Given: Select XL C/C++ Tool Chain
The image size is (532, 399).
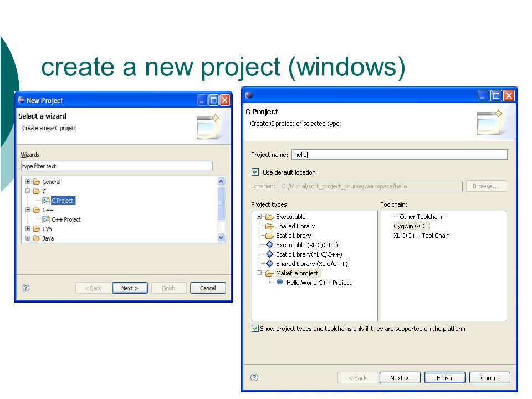Looking at the screenshot, I should click(x=421, y=236).
